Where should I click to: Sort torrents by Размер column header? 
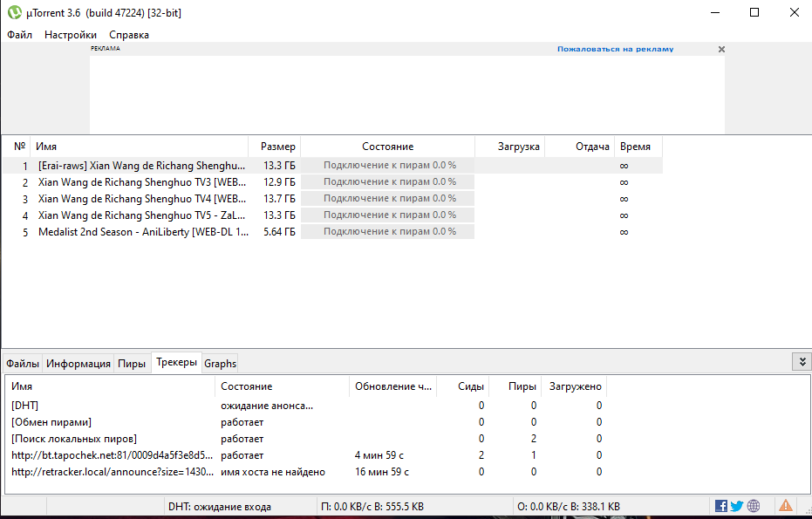coord(277,147)
